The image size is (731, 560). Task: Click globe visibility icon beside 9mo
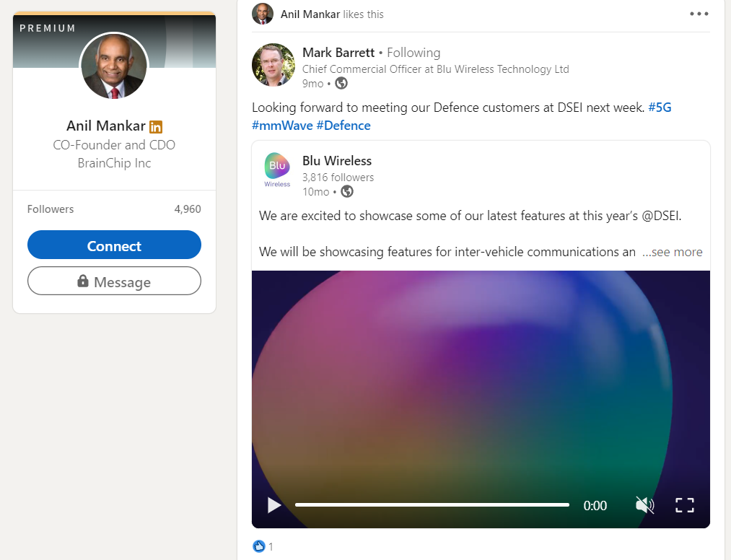[x=341, y=83]
